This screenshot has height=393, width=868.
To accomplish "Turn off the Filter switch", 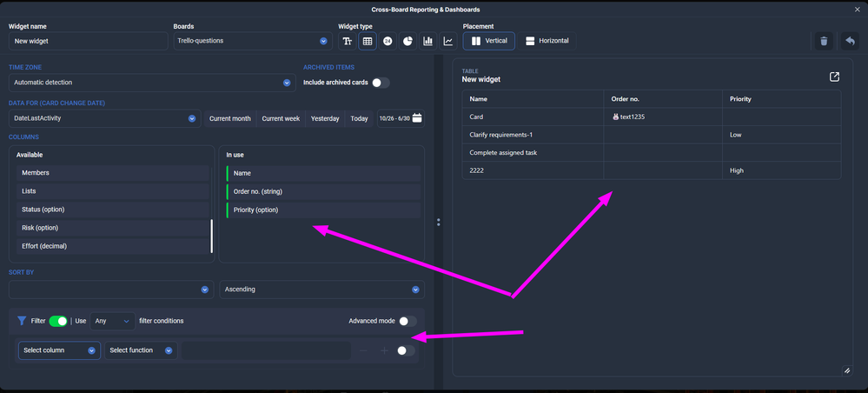I will click(58, 321).
